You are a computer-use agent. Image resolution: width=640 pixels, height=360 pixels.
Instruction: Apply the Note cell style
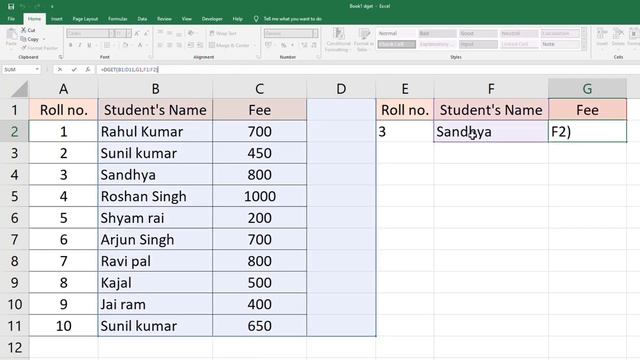coord(560,44)
